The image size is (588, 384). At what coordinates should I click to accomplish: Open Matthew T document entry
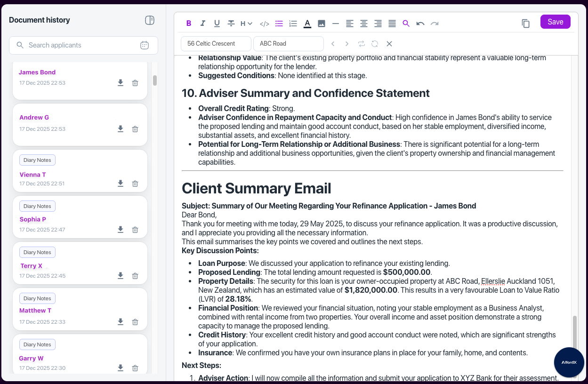pyautogui.click(x=35, y=311)
